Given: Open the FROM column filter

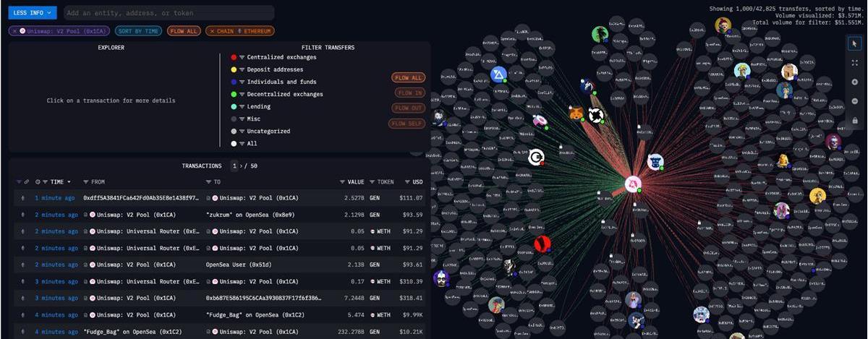Looking at the screenshot, I should pos(86,181).
